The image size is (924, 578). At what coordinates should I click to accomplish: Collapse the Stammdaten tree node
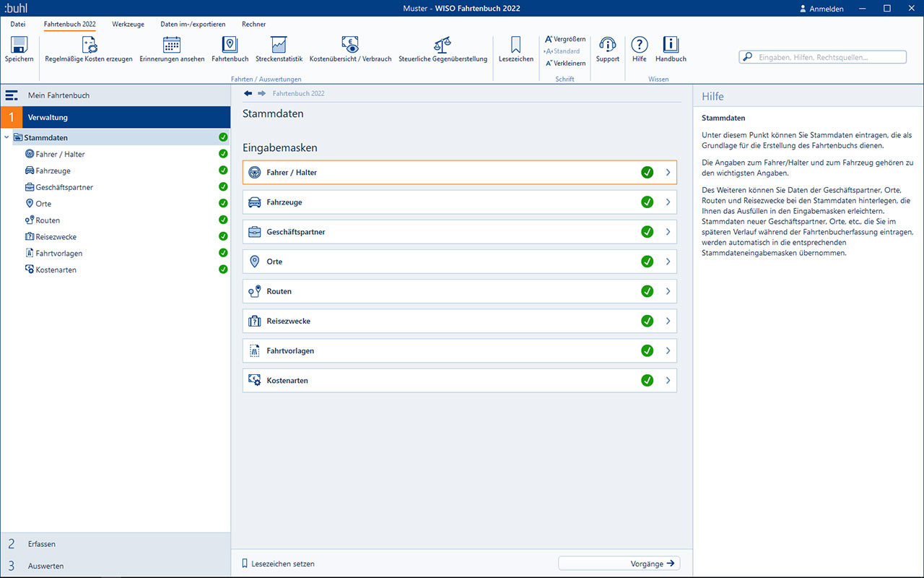tap(6, 137)
